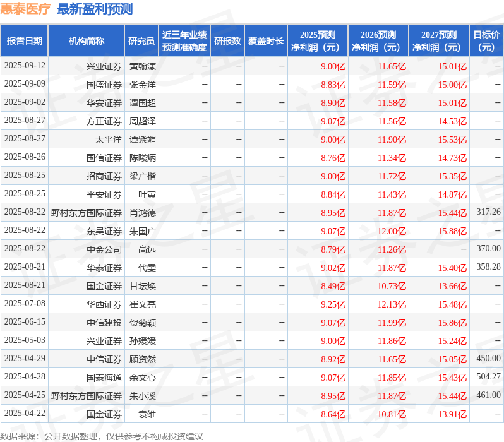This screenshot has height=442, width=504.
Task: Select 中信证券 institution cell
Action: [104, 360]
